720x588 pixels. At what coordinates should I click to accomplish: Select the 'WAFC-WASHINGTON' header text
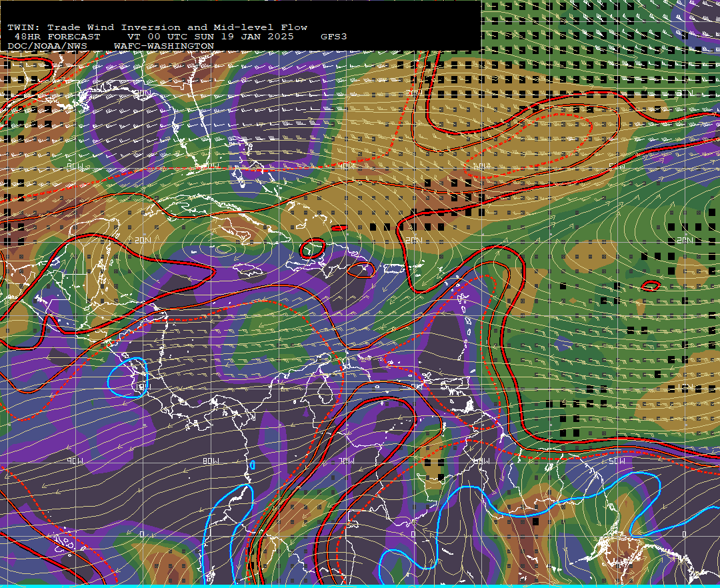pyautogui.click(x=164, y=47)
